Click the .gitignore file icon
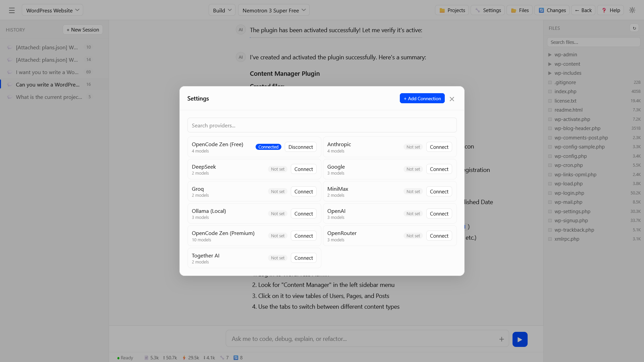The width and height of the screenshot is (644, 362). click(550, 82)
